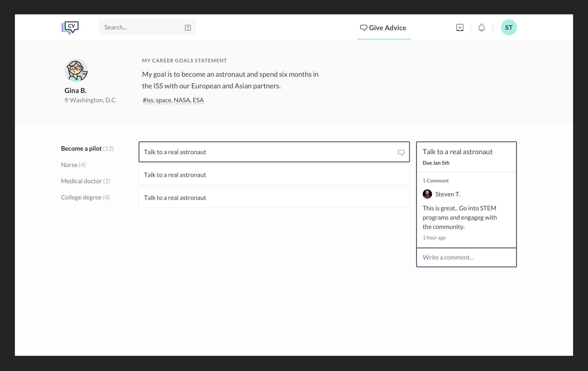This screenshot has width=588, height=371.
Task: Click the Write a comment field
Action: (466, 257)
